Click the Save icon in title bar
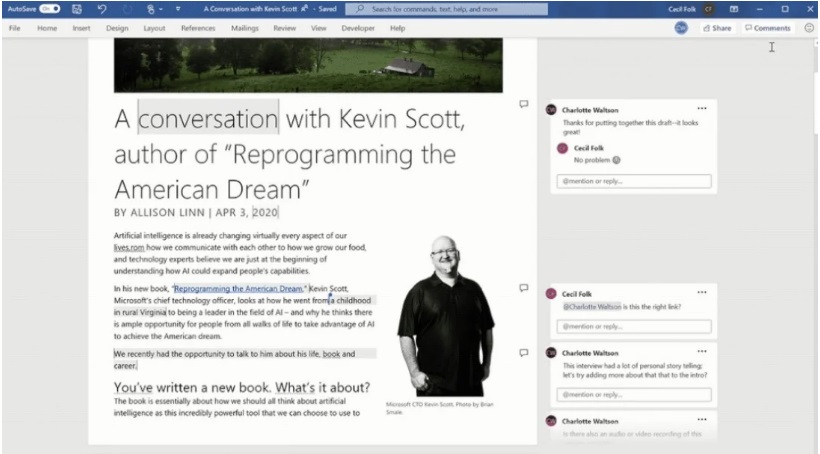The image size is (820, 454). (x=77, y=9)
